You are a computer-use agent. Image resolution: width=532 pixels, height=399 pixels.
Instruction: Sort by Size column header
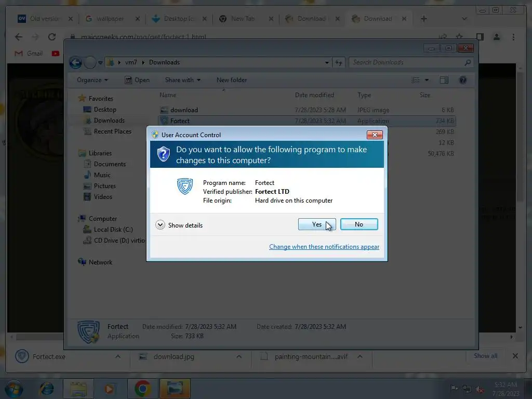tap(425, 95)
